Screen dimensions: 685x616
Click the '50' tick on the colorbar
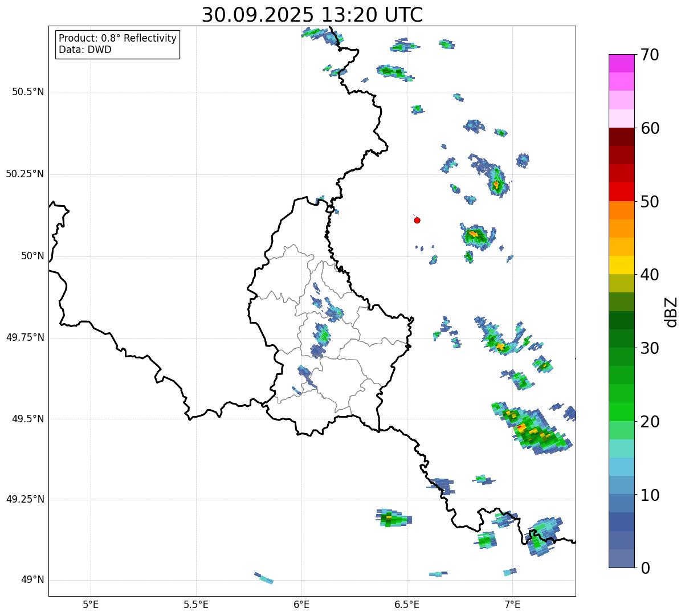coord(650,202)
